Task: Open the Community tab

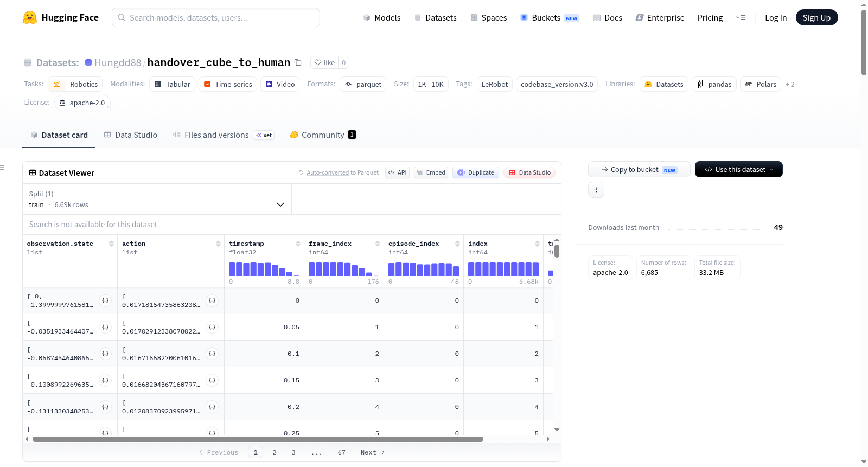Action: [x=323, y=135]
